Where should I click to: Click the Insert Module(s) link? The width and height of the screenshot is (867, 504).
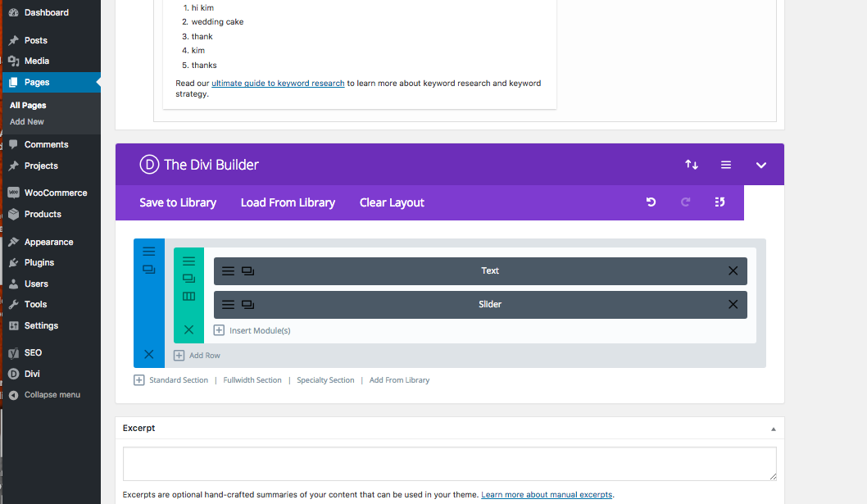(x=252, y=330)
